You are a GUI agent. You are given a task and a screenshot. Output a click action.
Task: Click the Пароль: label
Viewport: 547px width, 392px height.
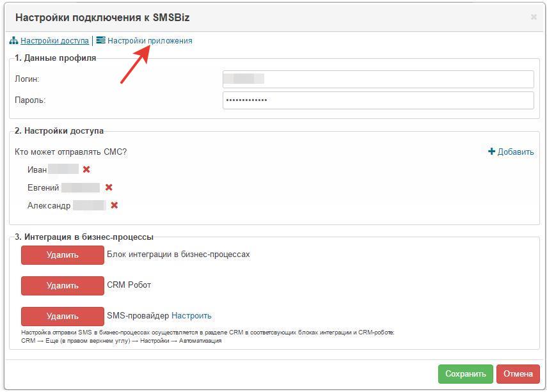[x=30, y=100]
